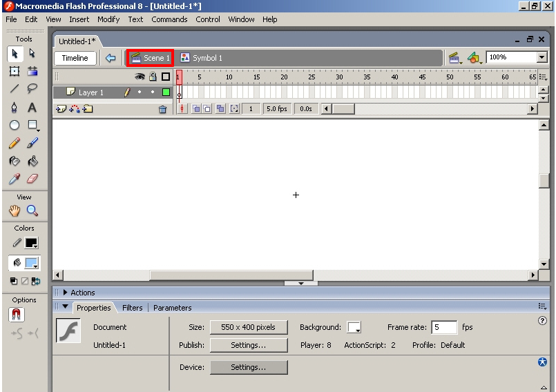
Task: Open the Edit Scene dropdown
Action: pos(455,58)
